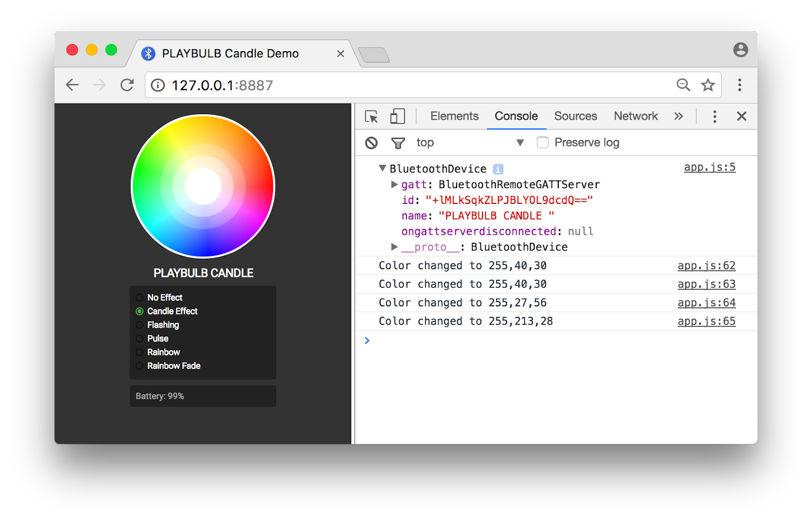Open the Sources panel
This screenshot has width=812, height=522.
tap(576, 116)
